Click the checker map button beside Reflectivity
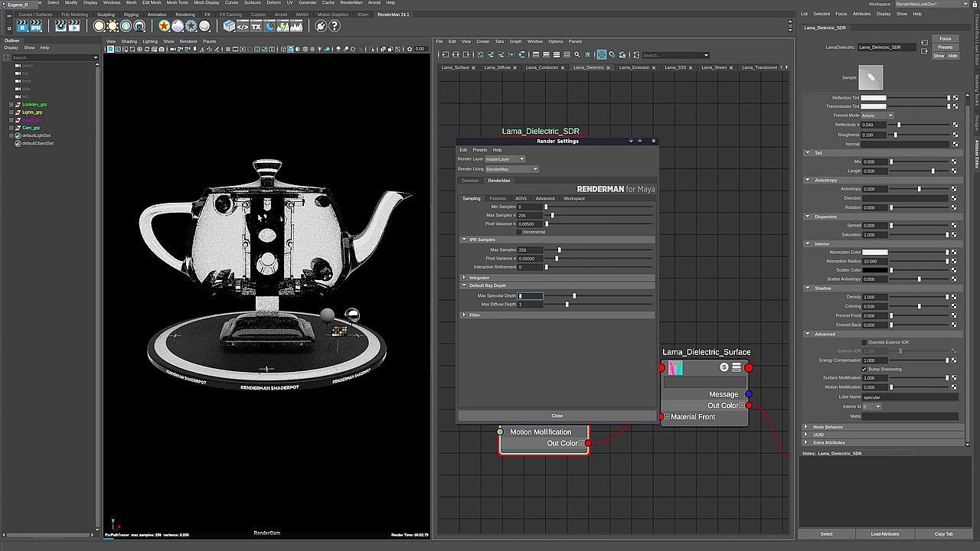This screenshot has height=551, width=980. pyautogui.click(x=955, y=125)
